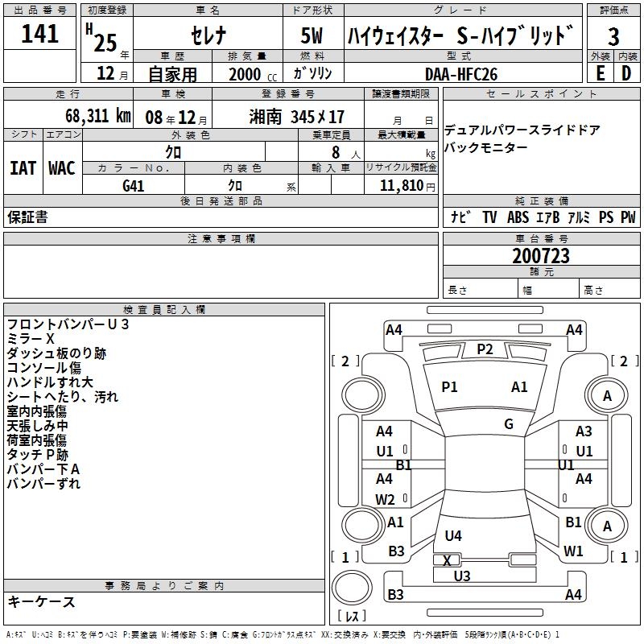Screen dimensions: 644x644
Task: Click the W2 damage mark on the diagram
Action: pyautogui.click(x=385, y=498)
